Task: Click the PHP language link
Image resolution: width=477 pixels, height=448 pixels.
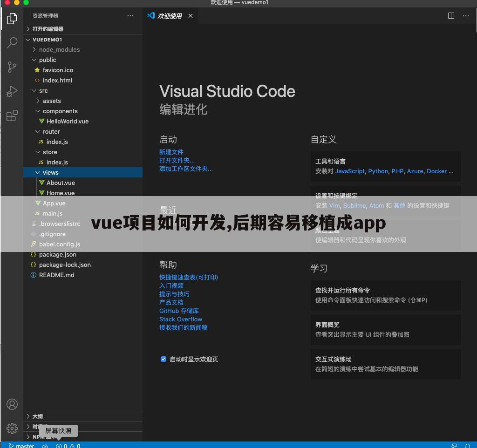Action: click(397, 171)
